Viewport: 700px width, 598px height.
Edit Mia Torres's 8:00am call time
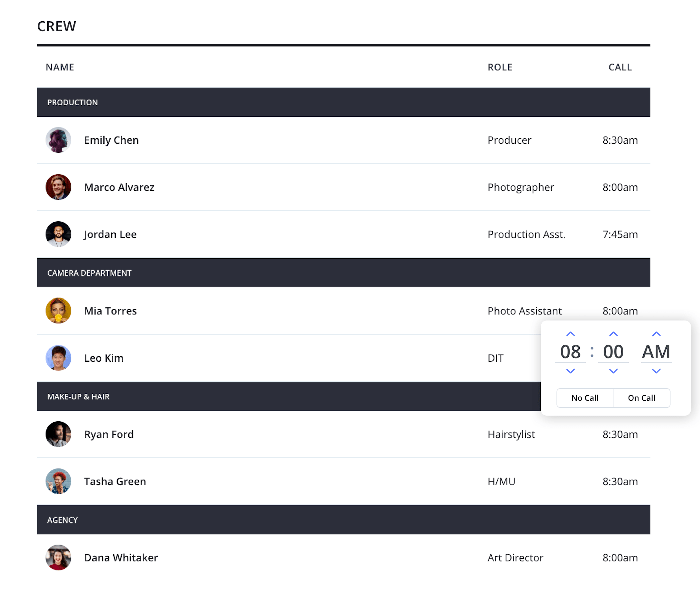(620, 311)
